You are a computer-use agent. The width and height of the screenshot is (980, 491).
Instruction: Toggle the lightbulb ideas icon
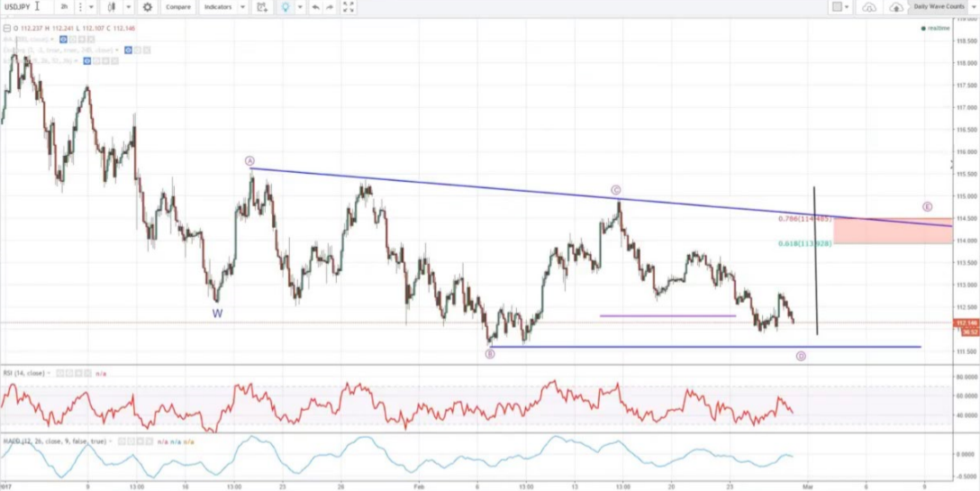286,7
